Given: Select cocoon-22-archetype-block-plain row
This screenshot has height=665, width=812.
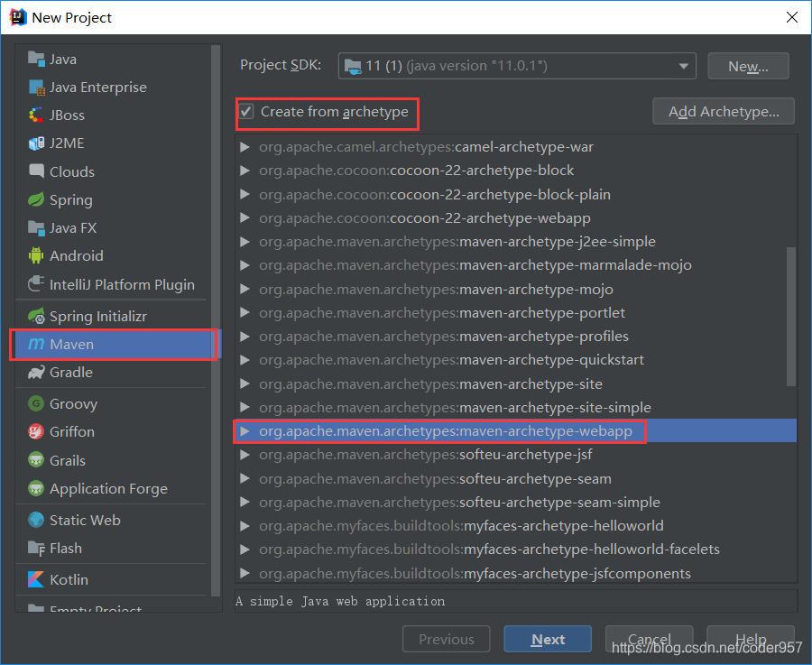Looking at the screenshot, I should (516, 194).
